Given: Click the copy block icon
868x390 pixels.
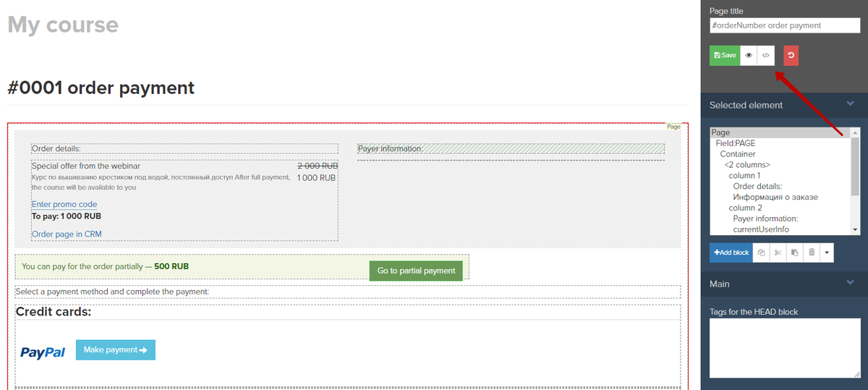Looking at the screenshot, I should (761, 253).
